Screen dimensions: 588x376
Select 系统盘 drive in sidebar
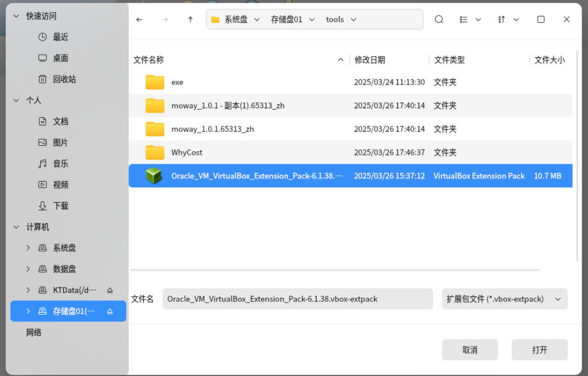[64, 248]
